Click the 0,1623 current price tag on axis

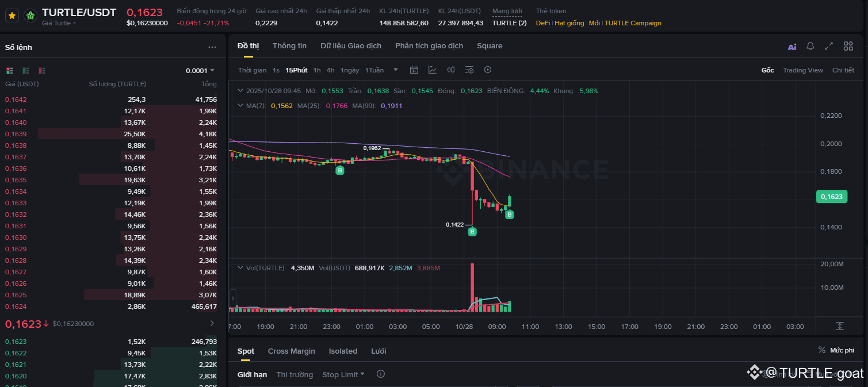pyautogui.click(x=831, y=197)
